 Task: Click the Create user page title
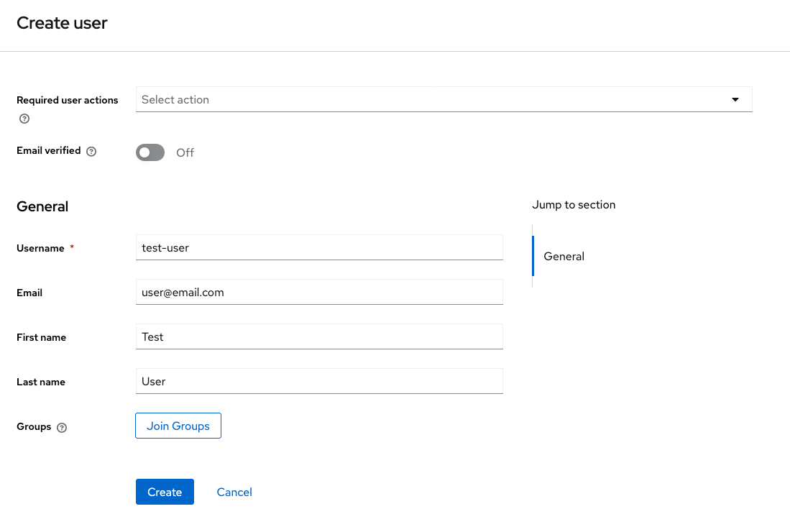tap(62, 23)
